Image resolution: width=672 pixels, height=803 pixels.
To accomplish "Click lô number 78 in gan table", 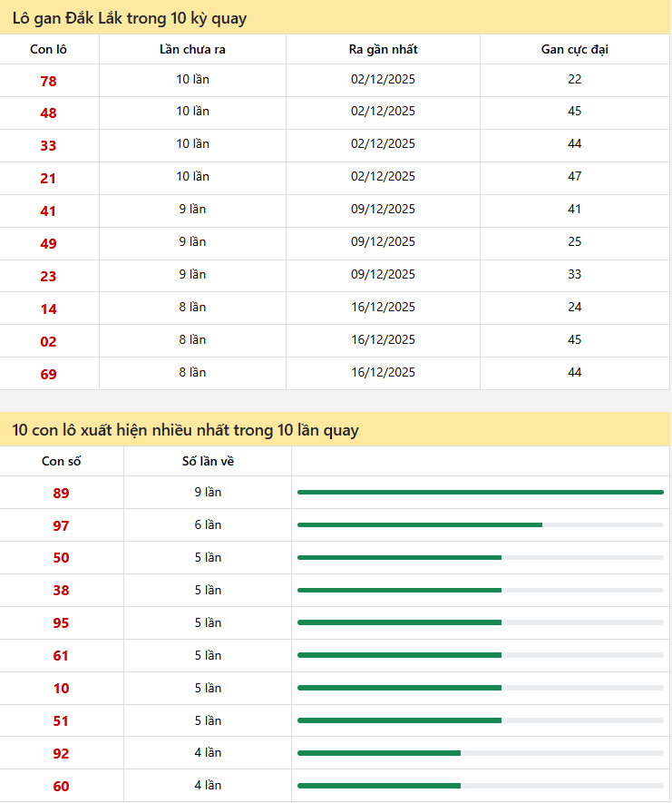I will [48, 81].
